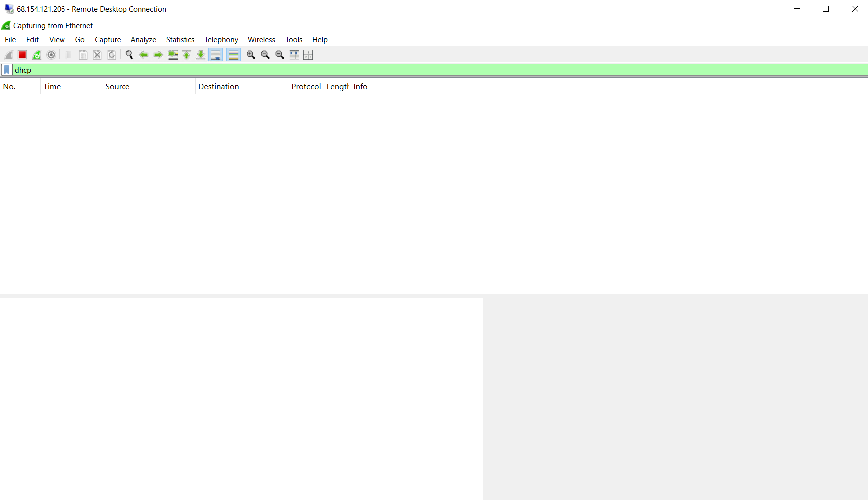
Task: Minimize the Remote Desktop window
Action: click(x=797, y=9)
